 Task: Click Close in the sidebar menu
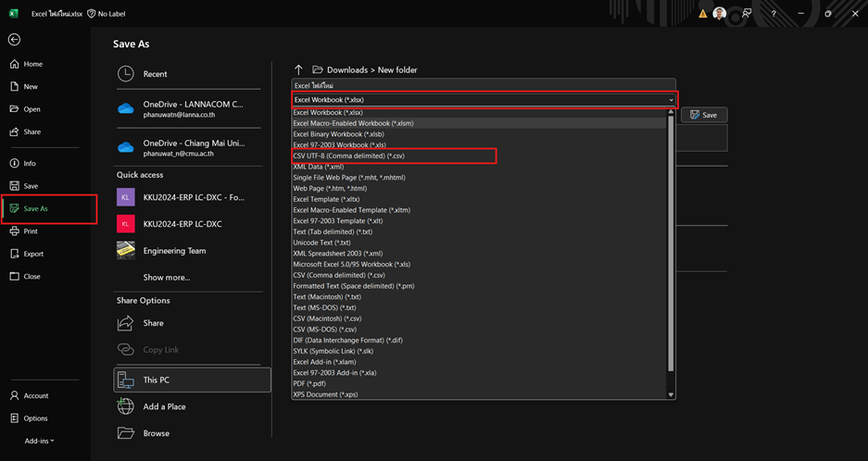(25, 276)
